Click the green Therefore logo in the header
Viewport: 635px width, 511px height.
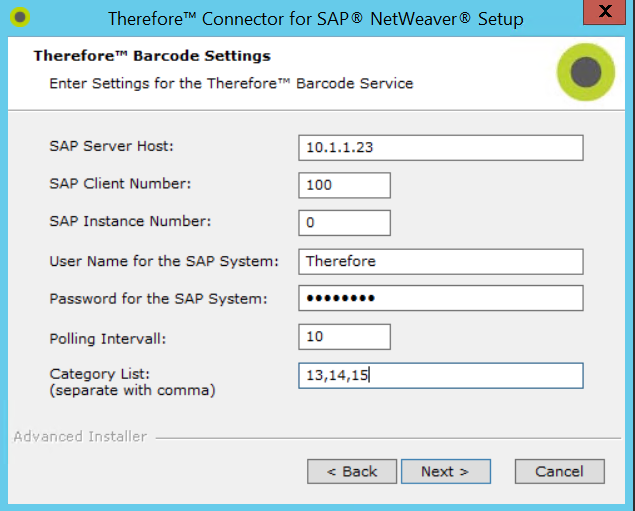pos(585,72)
